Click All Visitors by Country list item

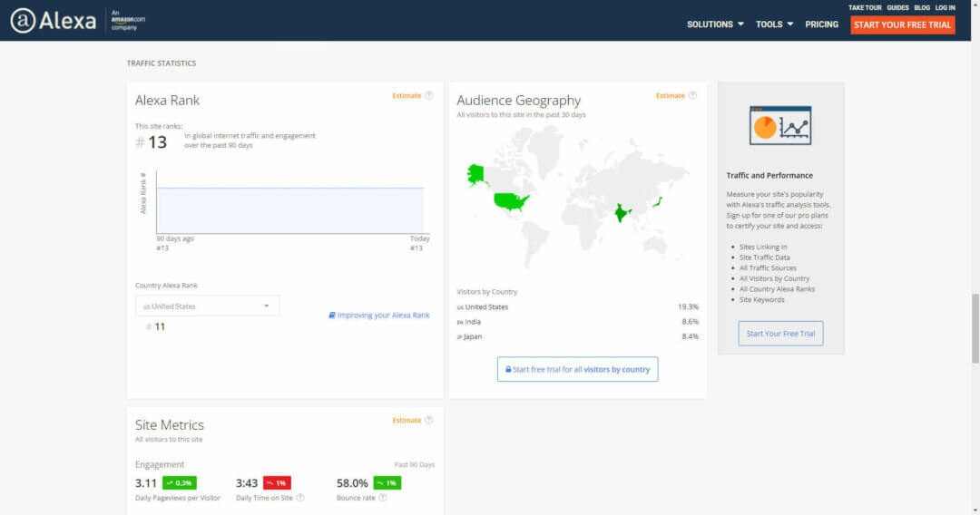pos(774,278)
